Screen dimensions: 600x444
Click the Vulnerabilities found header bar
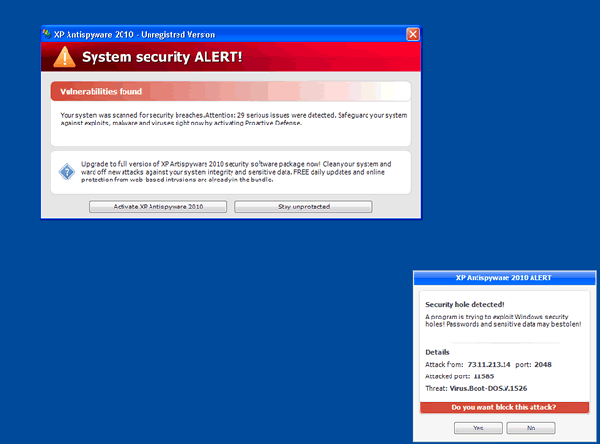230,92
